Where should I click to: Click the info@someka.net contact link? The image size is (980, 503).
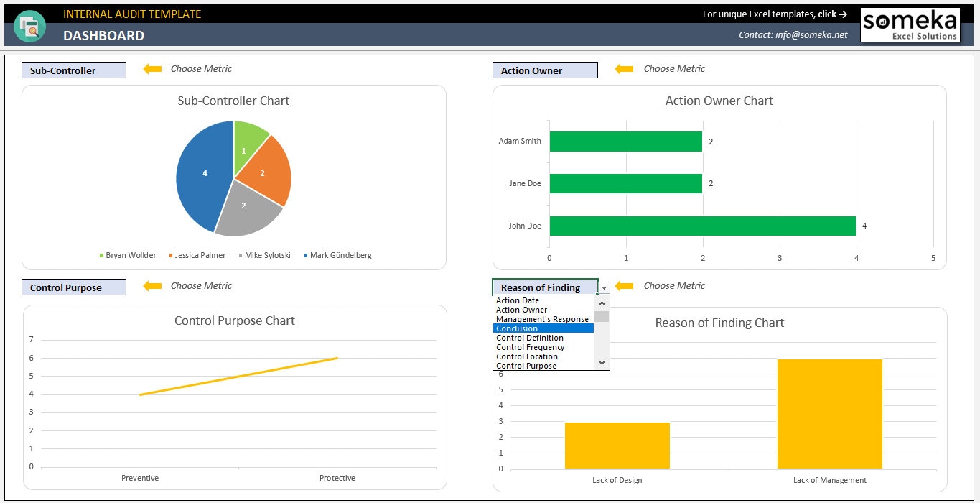point(811,34)
